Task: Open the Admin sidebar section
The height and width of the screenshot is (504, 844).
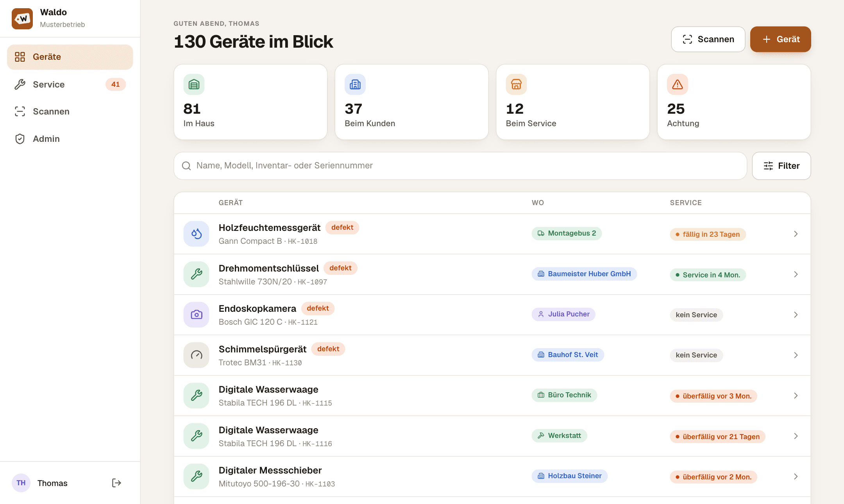Action: (70, 139)
